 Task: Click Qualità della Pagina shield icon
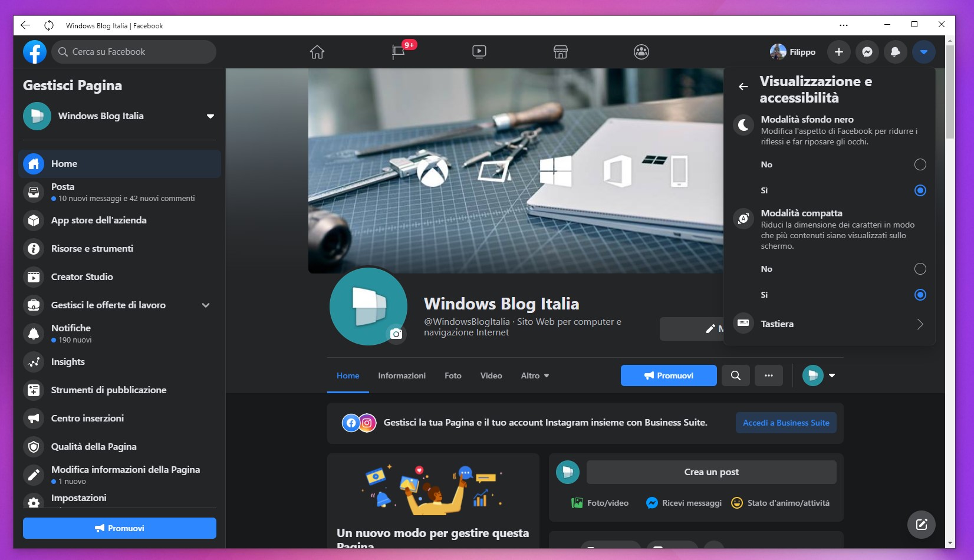34,447
